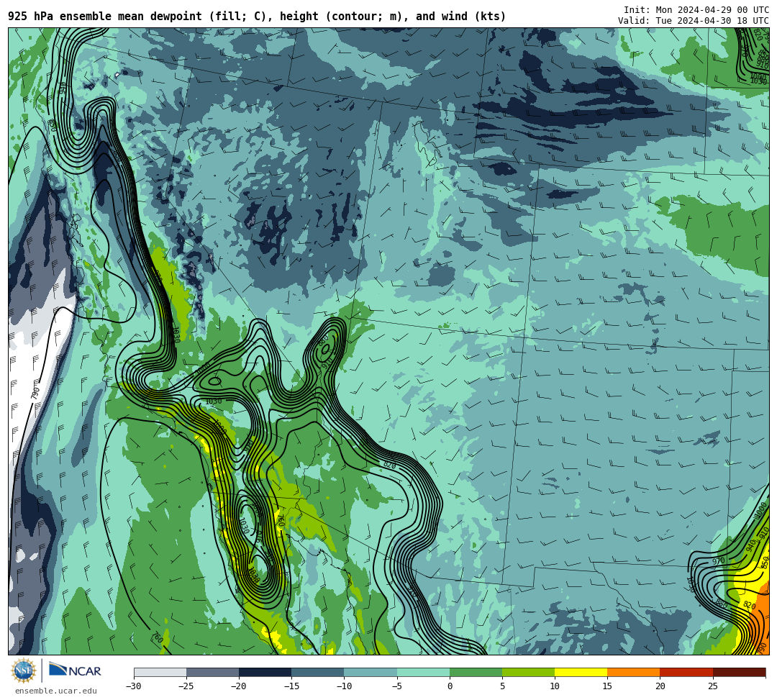Click the NCAR logo
The height and width of the screenshot is (700, 777).
[75, 671]
